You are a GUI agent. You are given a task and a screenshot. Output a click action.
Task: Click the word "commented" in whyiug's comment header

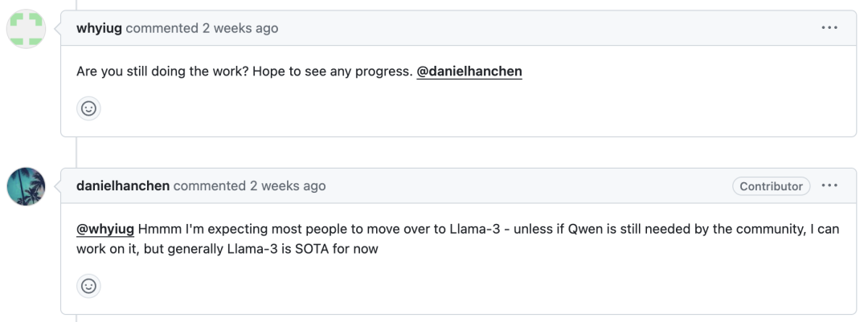(162, 28)
